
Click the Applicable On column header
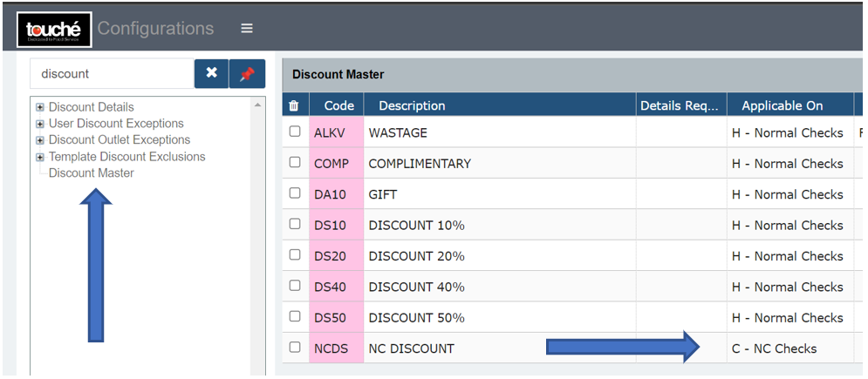(x=782, y=105)
